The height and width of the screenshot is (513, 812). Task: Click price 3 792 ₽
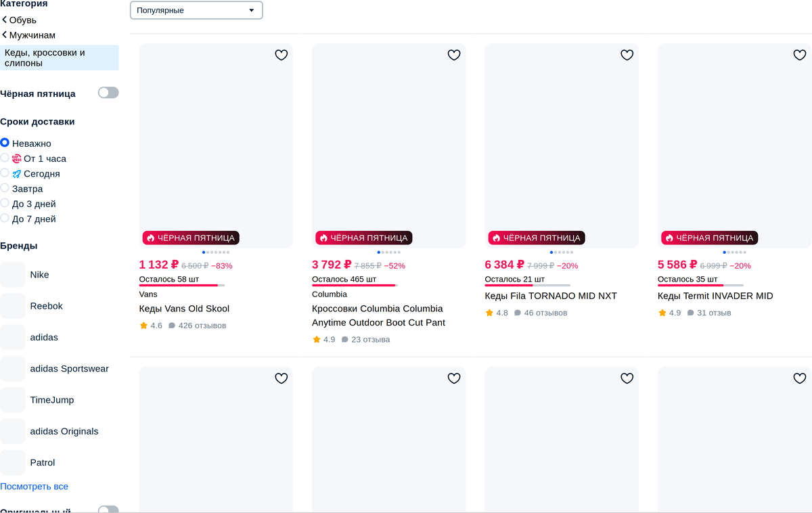(x=332, y=265)
